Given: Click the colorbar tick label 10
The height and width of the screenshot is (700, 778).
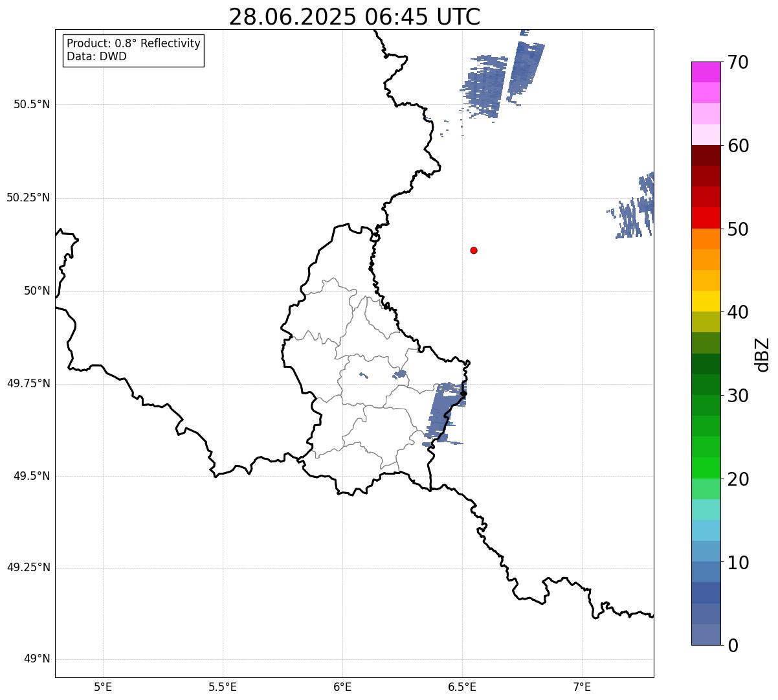Looking at the screenshot, I should pos(738,563).
